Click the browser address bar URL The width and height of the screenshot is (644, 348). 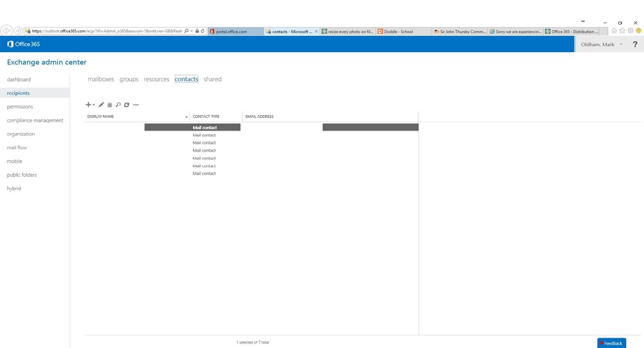tap(107, 31)
